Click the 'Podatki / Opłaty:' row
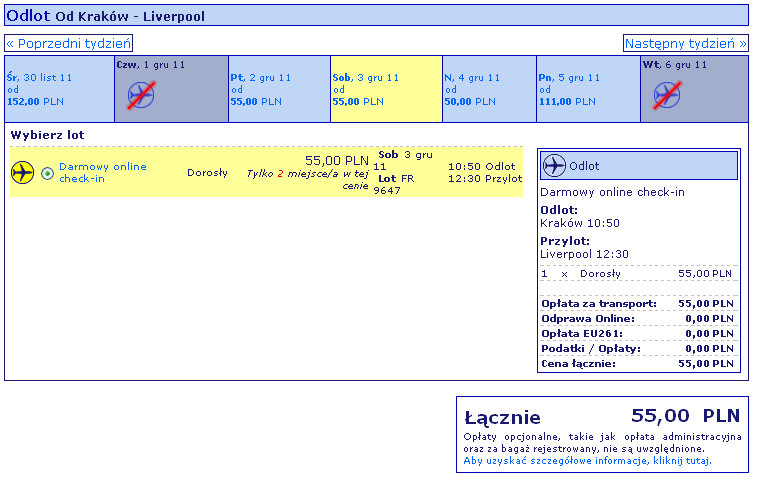 638,349
